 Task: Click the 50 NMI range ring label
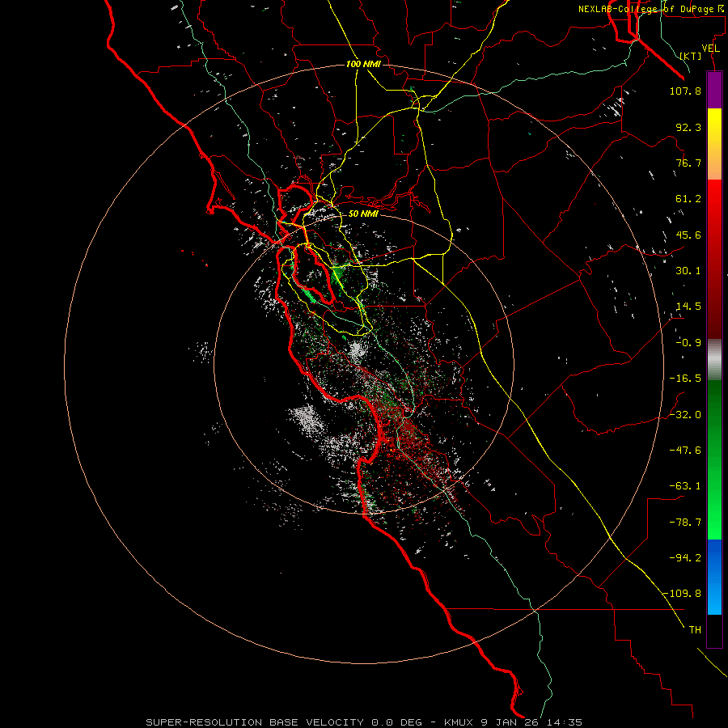point(363,214)
